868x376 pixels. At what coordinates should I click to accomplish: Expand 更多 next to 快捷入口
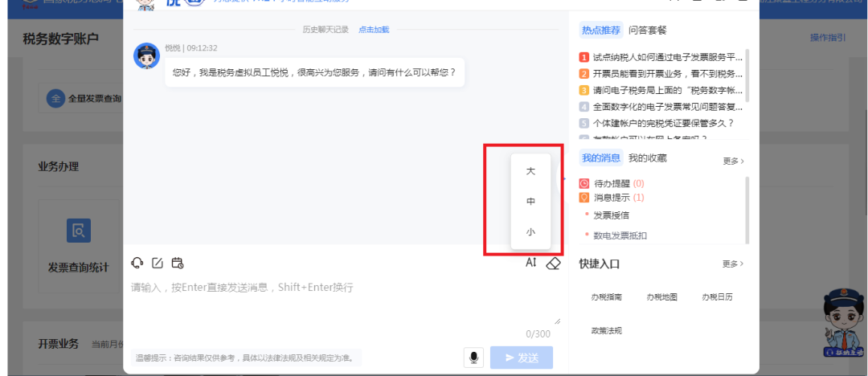[733, 264]
